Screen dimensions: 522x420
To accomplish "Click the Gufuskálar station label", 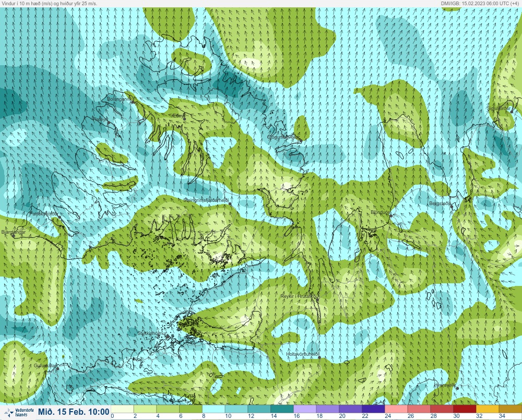I will (45, 365).
